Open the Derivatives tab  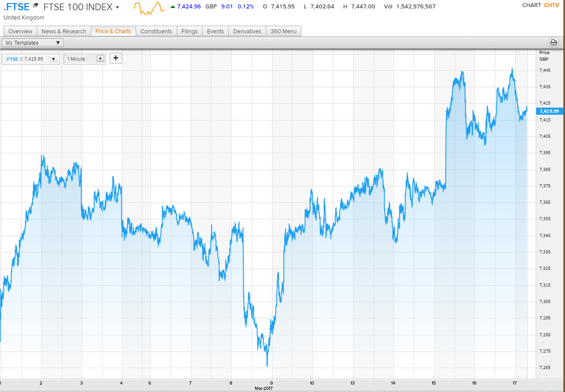[247, 31]
